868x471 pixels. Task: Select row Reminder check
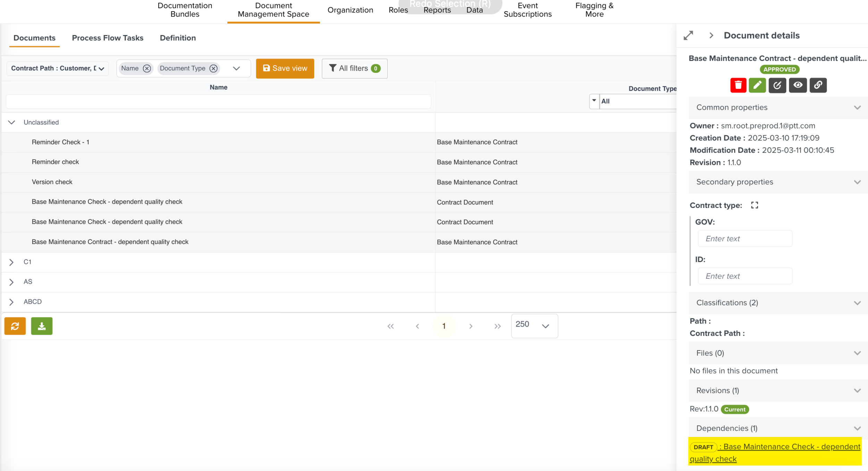[339, 162]
